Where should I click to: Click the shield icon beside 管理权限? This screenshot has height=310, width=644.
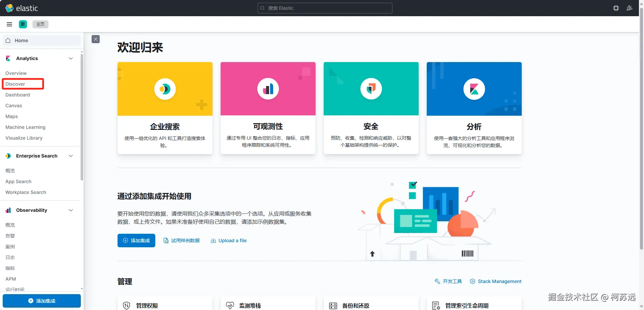coord(127,306)
